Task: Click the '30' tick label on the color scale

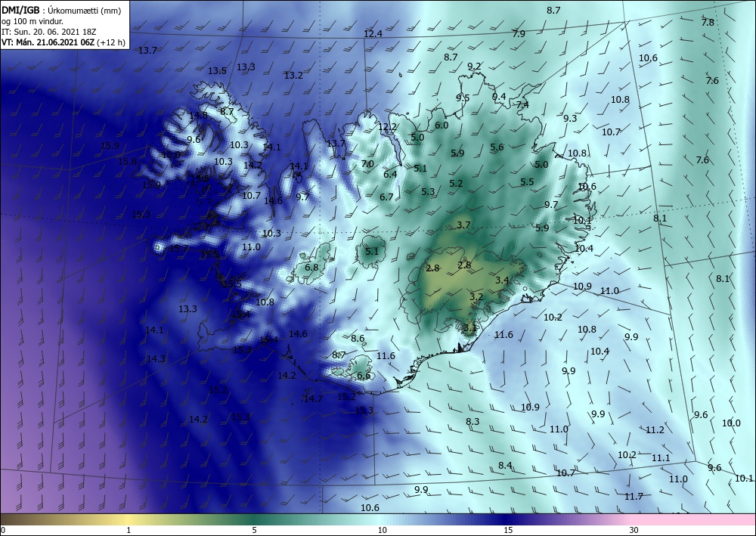Action: [634, 531]
